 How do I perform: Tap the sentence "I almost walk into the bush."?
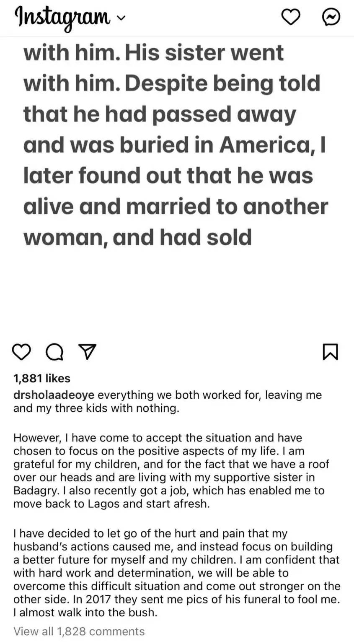(85, 612)
